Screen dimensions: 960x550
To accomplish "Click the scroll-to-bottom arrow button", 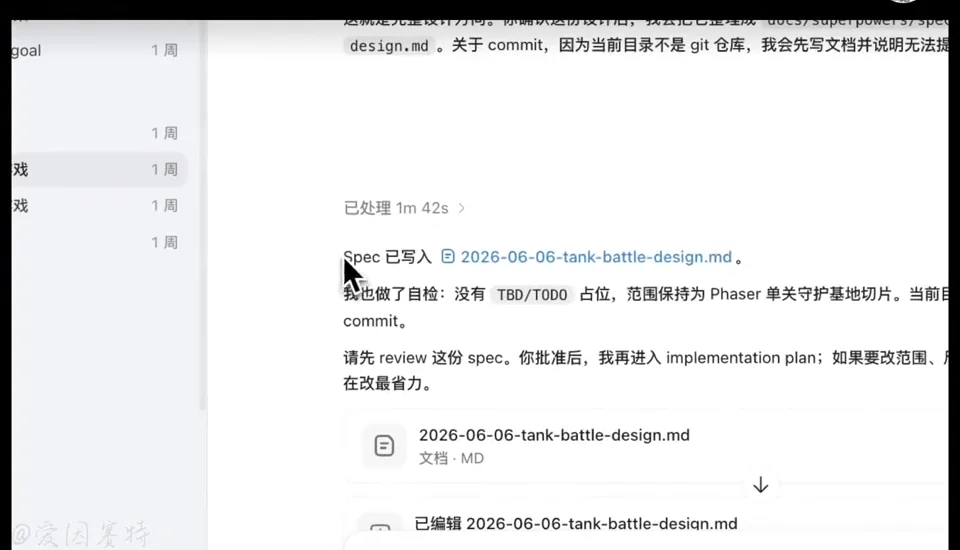I will [x=760, y=485].
